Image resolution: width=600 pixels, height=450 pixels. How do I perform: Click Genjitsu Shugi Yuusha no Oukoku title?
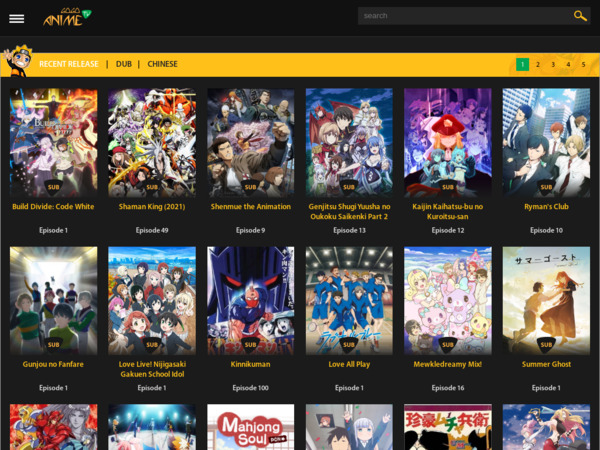349,212
